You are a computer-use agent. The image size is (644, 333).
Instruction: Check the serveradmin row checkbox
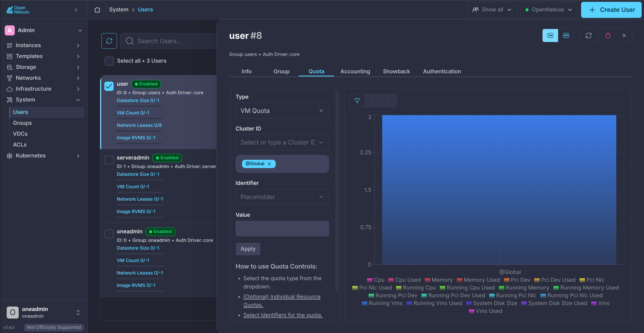pyautogui.click(x=109, y=160)
